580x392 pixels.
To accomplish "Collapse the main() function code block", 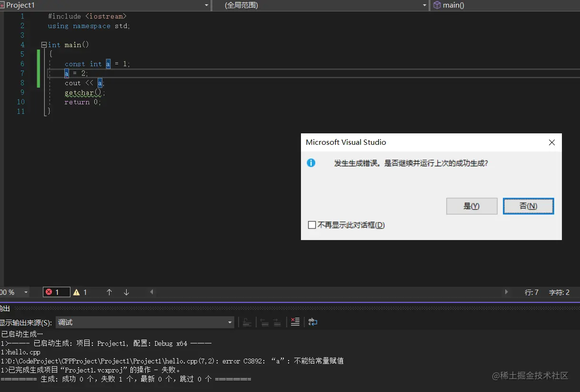I will (x=44, y=45).
